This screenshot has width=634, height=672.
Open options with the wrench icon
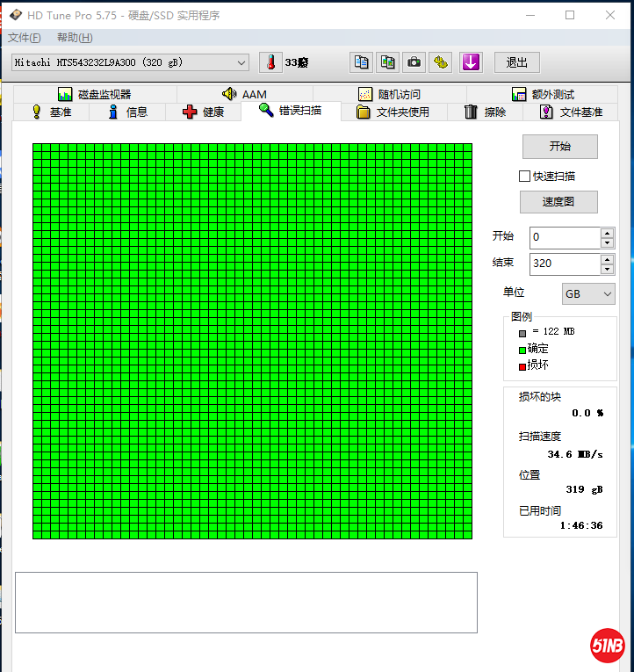441,62
